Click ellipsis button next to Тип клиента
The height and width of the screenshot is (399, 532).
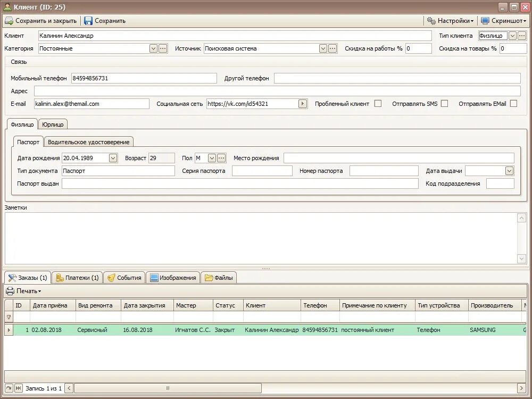pyautogui.click(x=522, y=36)
